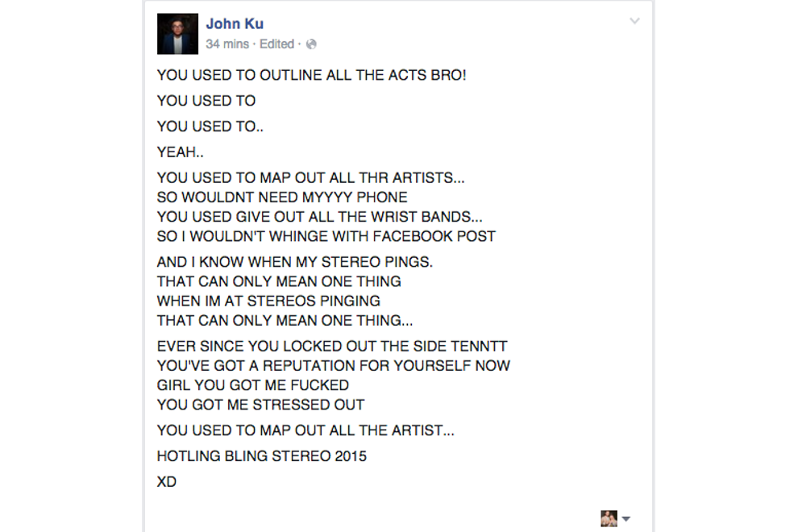Click 'EVER SINCE YOU LOCKED OUT THE SIDE TENNTT'
The height and width of the screenshot is (532, 798).
(x=332, y=346)
